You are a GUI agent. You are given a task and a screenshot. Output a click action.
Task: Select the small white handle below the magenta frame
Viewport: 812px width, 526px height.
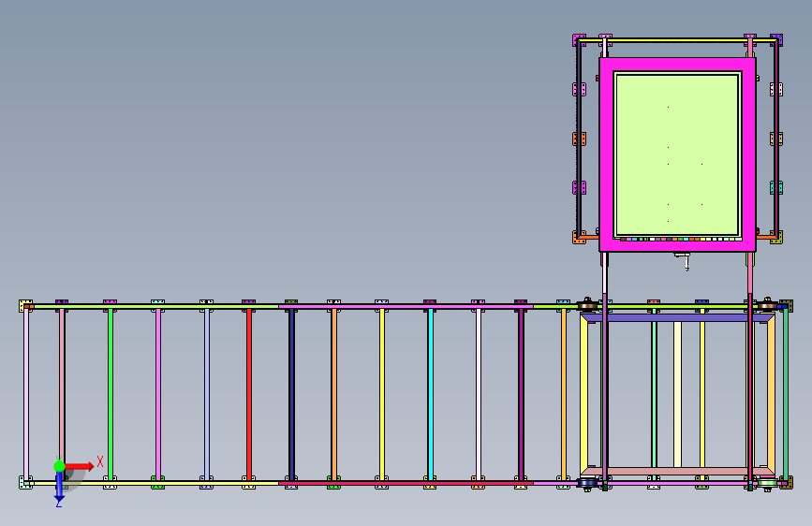(684, 261)
